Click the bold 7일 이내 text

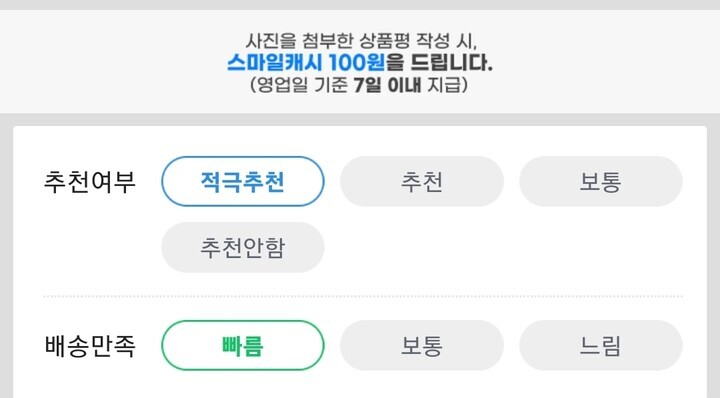pos(387,85)
